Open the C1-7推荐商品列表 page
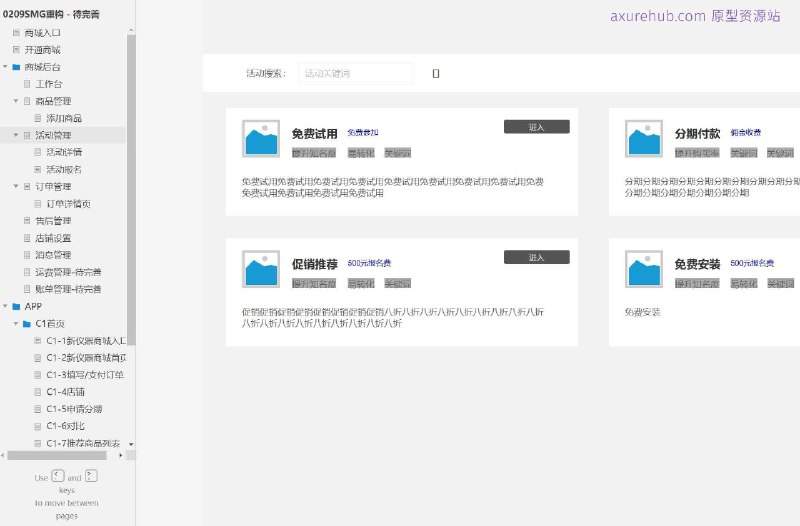Viewport: 800px width, 526px height. pyautogui.click(x=83, y=443)
